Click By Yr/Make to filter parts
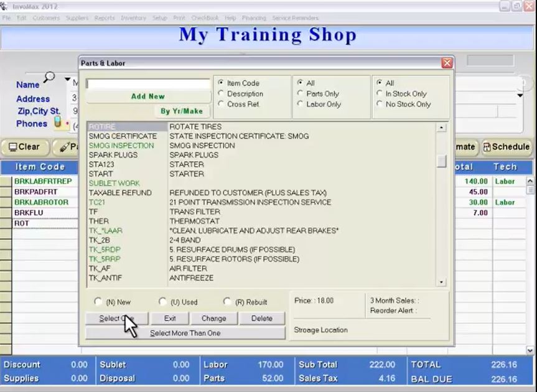The height and width of the screenshot is (392, 537). pyautogui.click(x=182, y=111)
